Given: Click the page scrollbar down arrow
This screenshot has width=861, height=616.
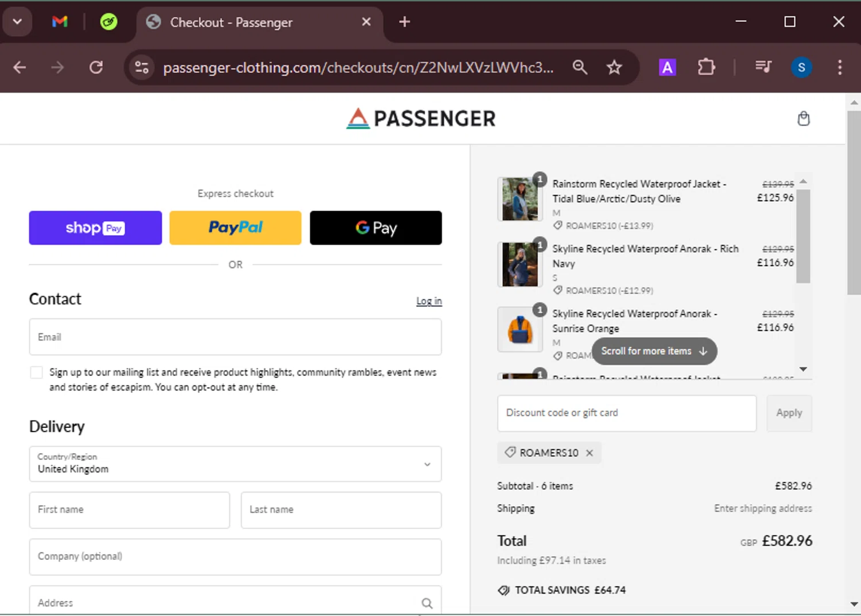Looking at the screenshot, I should [854, 604].
